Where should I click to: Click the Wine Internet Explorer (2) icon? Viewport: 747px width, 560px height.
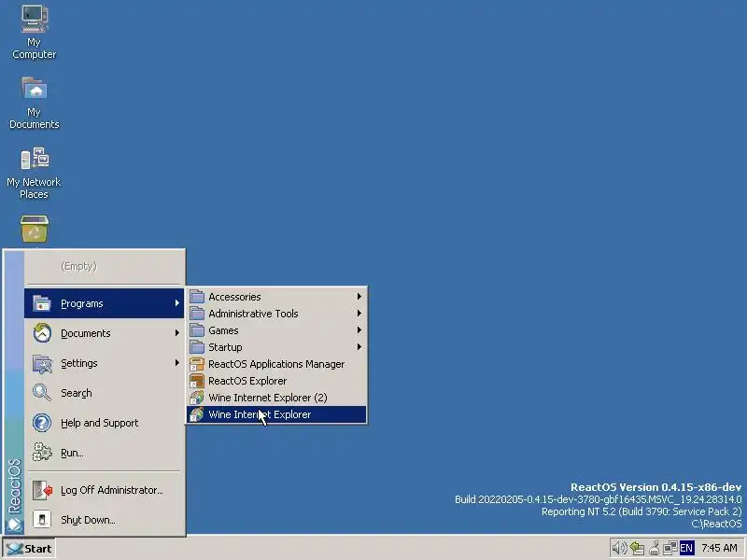point(197,398)
